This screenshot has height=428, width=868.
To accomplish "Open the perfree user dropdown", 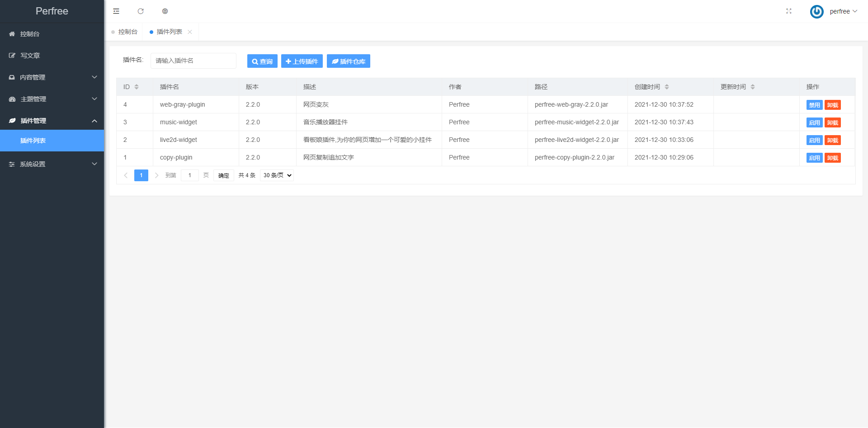I will point(843,11).
